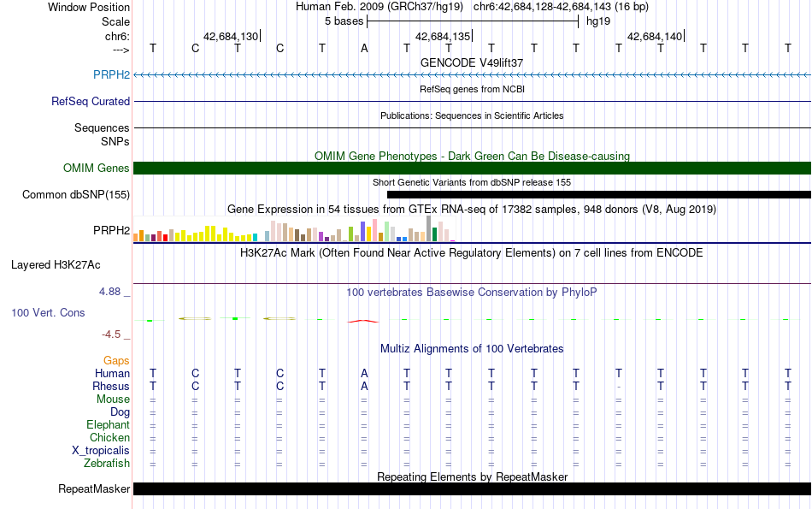Click the Elephant alignment row label

point(109,424)
